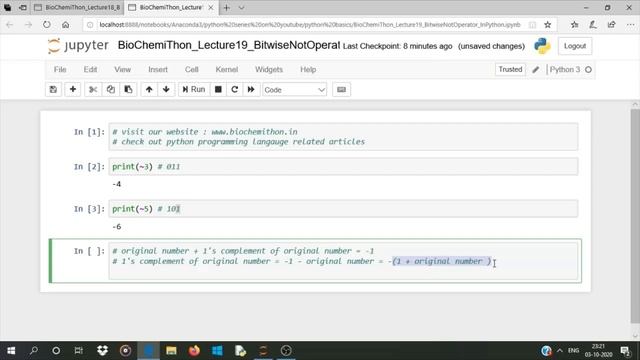Paste cells below icon

128,89
